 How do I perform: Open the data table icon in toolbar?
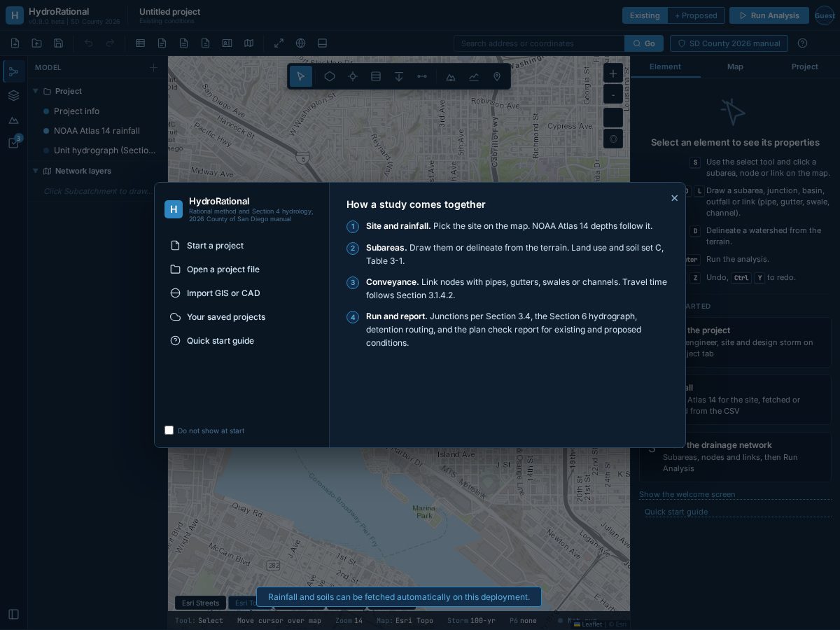[x=140, y=43]
